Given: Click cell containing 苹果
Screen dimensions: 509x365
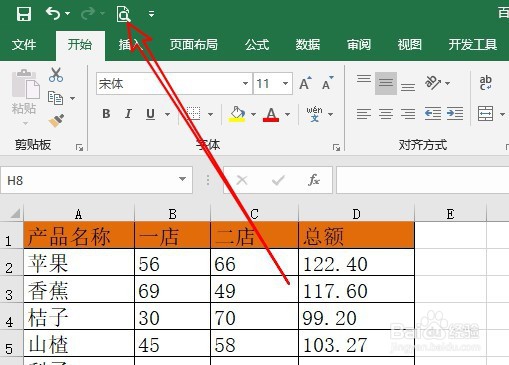Looking at the screenshot, I should pos(79,262).
